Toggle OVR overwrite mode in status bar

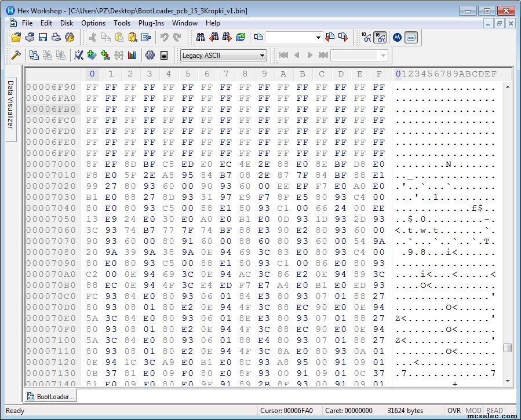pyautogui.click(x=454, y=411)
